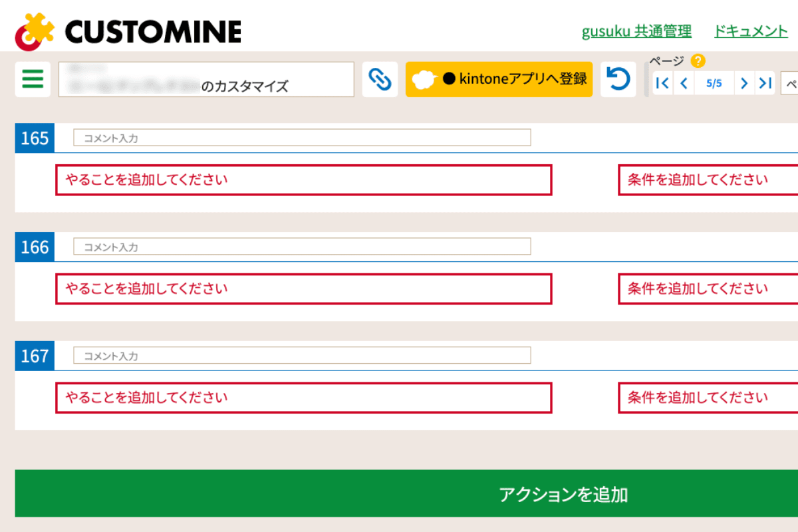Open the ページ help question mark icon

(x=697, y=61)
